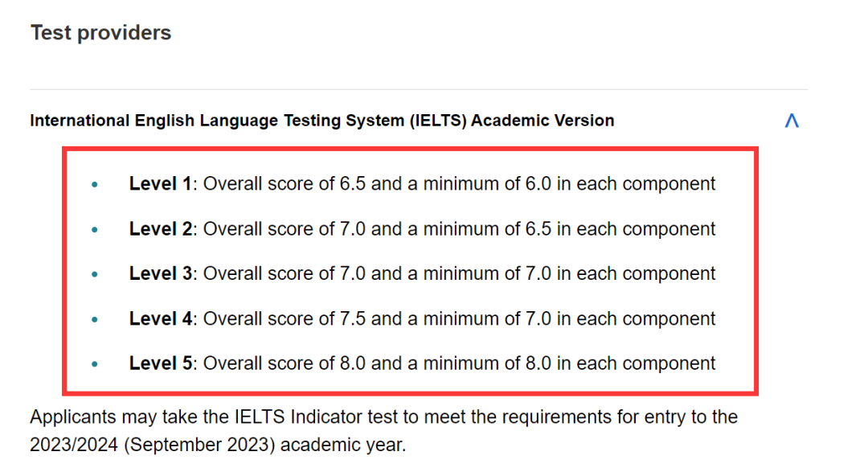Select the bold 'Level 1' label

pos(160,183)
